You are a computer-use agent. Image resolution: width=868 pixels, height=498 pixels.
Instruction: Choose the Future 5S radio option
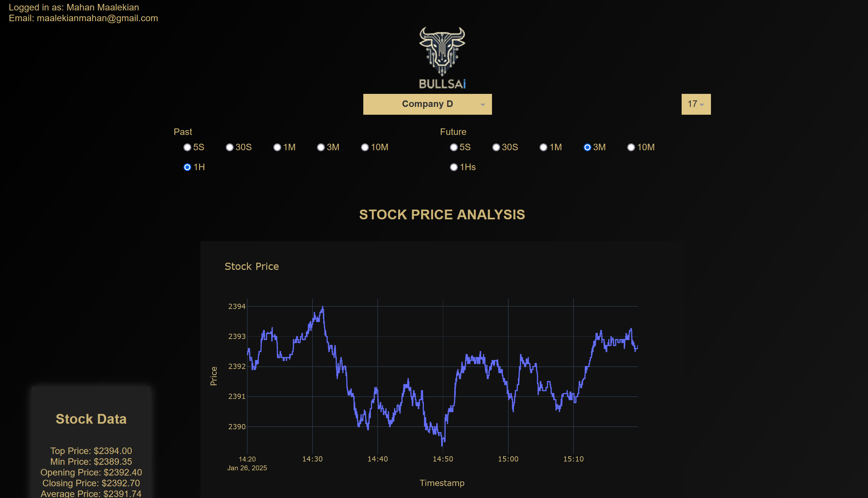(454, 147)
